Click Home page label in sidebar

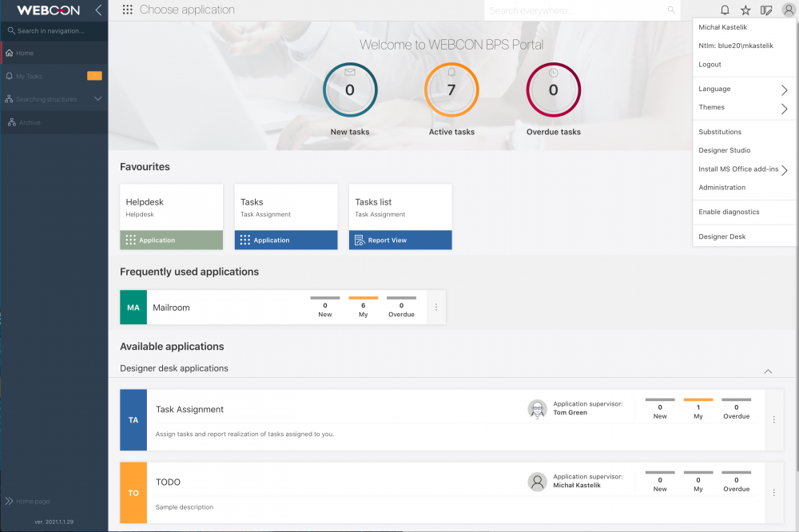tap(33, 502)
